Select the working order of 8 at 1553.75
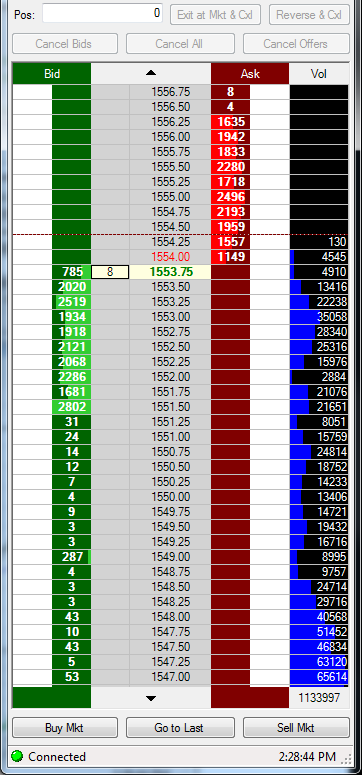Image resolution: width=362 pixels, height=775 pixels. click(x=110, y=272)
